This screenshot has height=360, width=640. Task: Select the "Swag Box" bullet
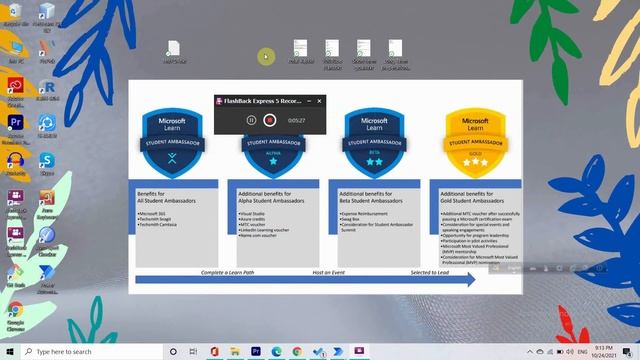point(349,219)
